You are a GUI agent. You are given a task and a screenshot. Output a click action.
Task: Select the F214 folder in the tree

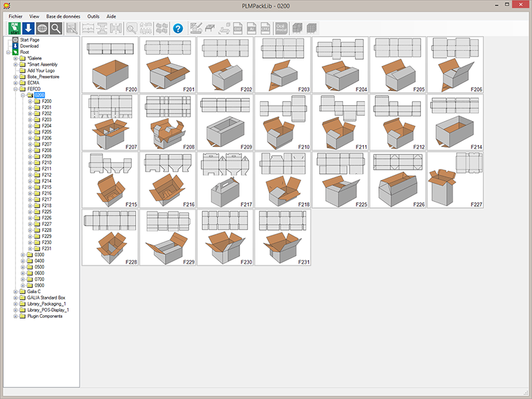coord(47,181)
